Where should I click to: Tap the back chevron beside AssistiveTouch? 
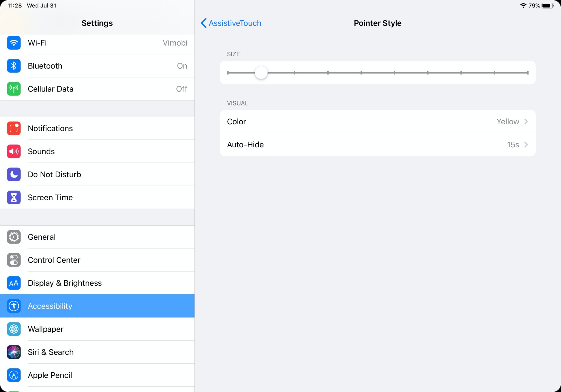(204, 23)
